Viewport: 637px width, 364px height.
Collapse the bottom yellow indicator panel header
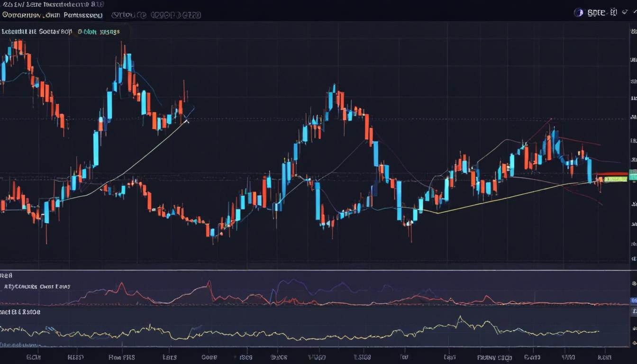tap(21, 312)
